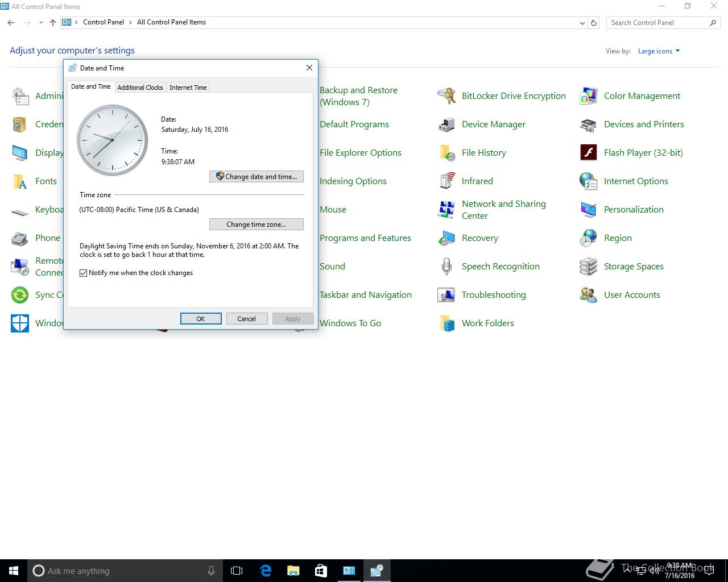Click the Control Panel breadcrumb

(x=104, y=22)
